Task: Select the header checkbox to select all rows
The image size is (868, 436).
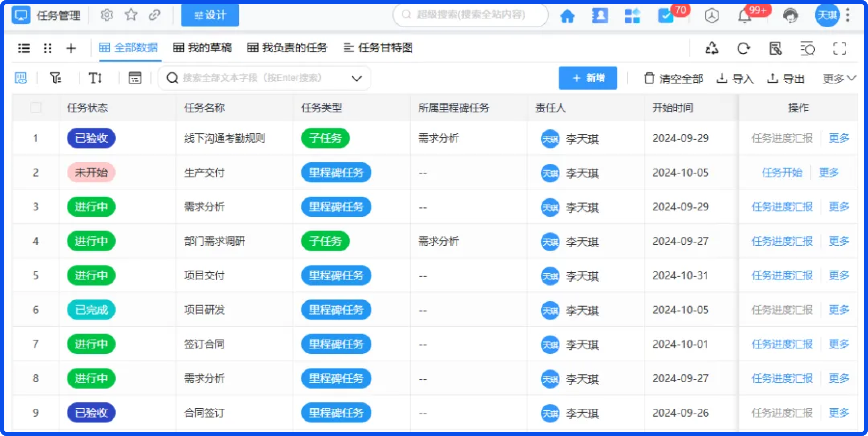Action: point(35,107)
